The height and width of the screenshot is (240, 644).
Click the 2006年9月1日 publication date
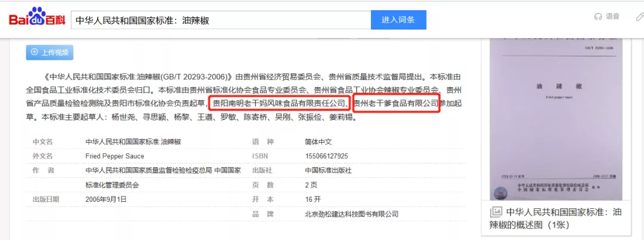pos(106,199)
